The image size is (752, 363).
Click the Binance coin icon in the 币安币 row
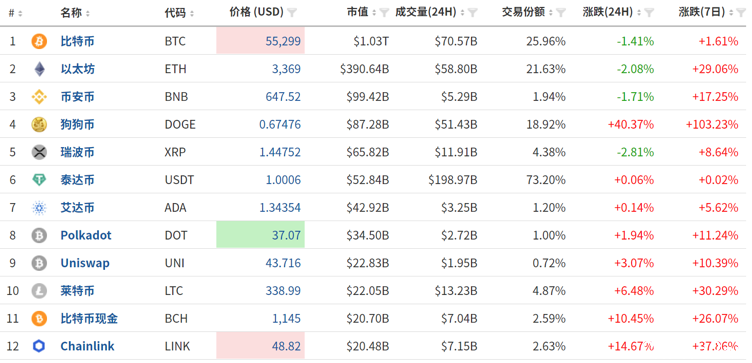pos(39,97)
